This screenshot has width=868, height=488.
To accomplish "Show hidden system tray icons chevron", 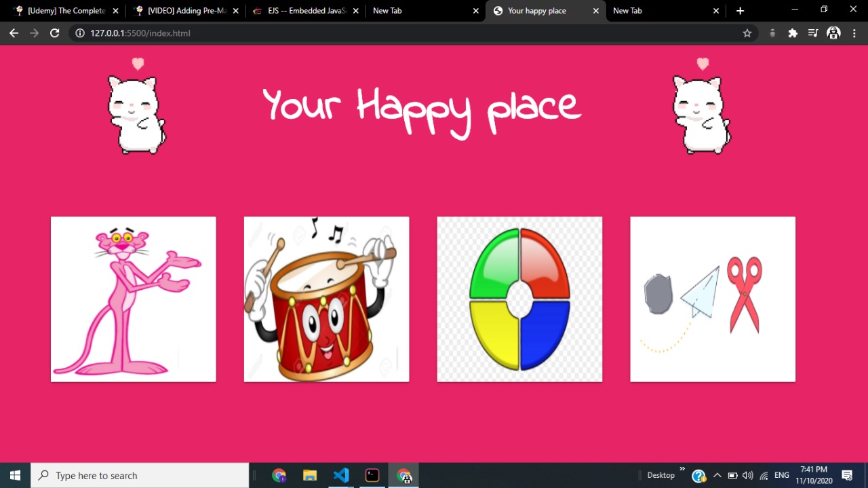I will 717,475.
